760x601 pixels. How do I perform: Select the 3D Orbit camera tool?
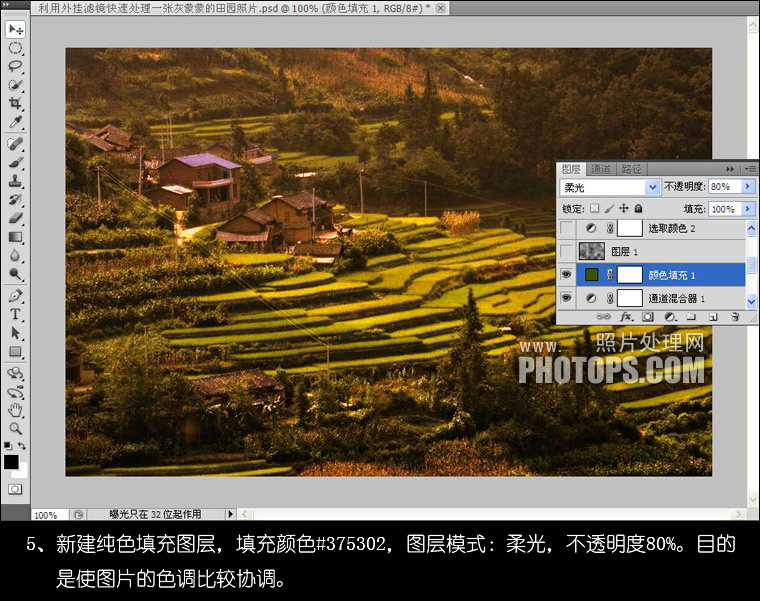click(x=16, y=392)
